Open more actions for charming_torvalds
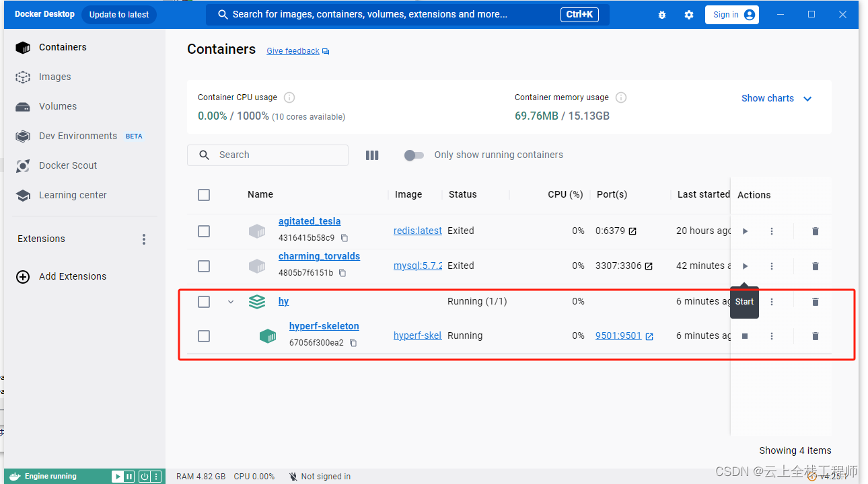 coord(772,266)
